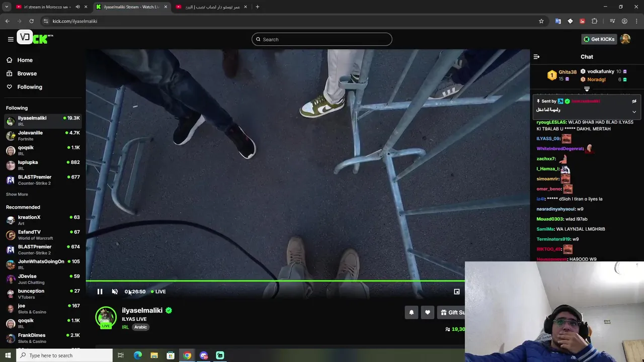Open BLASTPremier with 677 viewers
The width and height of the screenshot is (644, 362).
pos(43,179)
